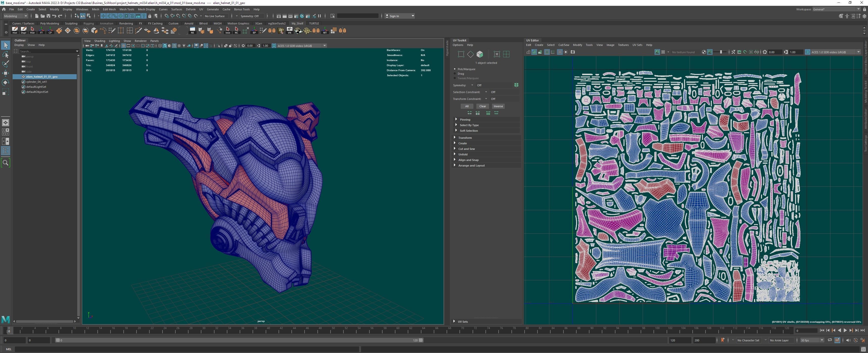Click the Rotate tool icon
The height and width of the screenshot is (353, 868).
coord(5,83)
